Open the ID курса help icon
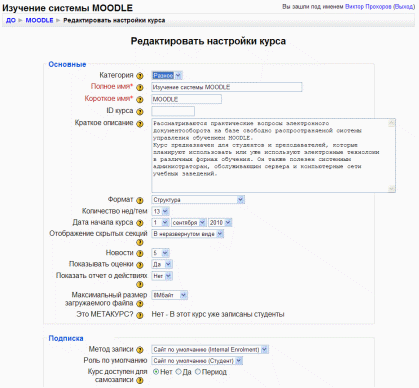Image resolution: width=419 pixels, height=388 pixels. [140, 111]
